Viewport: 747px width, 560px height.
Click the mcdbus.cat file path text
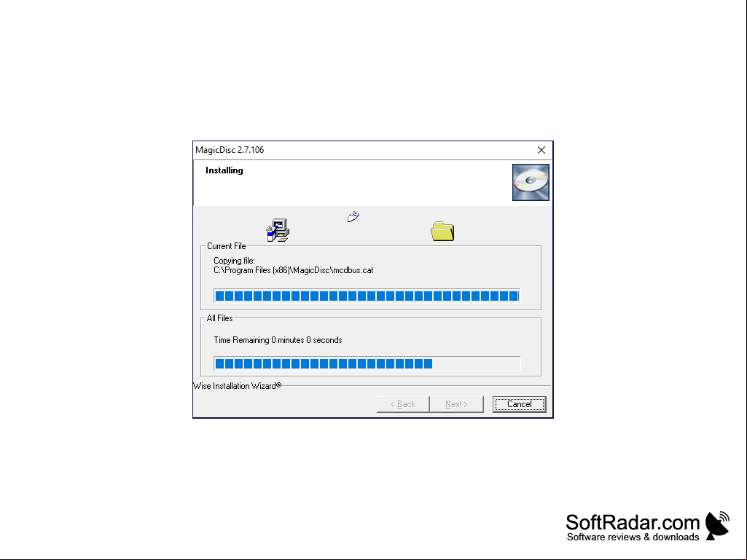(x=294, y=270)
